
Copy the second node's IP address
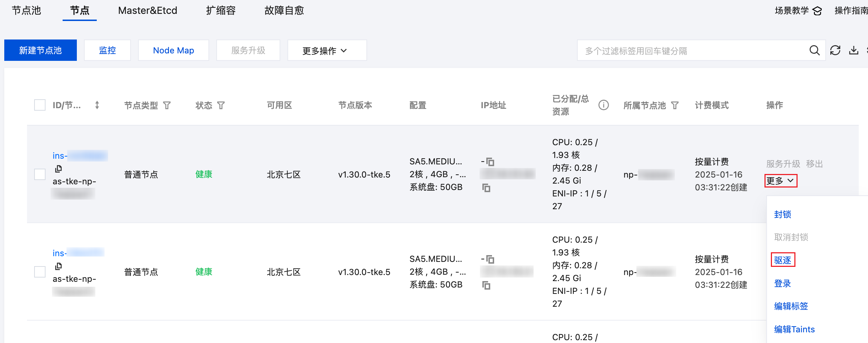tap(486, 285)
